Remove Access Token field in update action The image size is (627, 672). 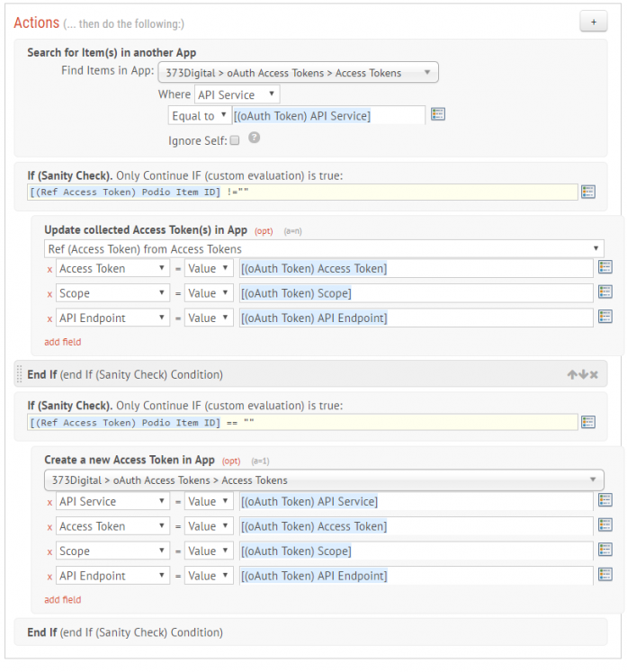pyautogui.click(x=49, y=270)
